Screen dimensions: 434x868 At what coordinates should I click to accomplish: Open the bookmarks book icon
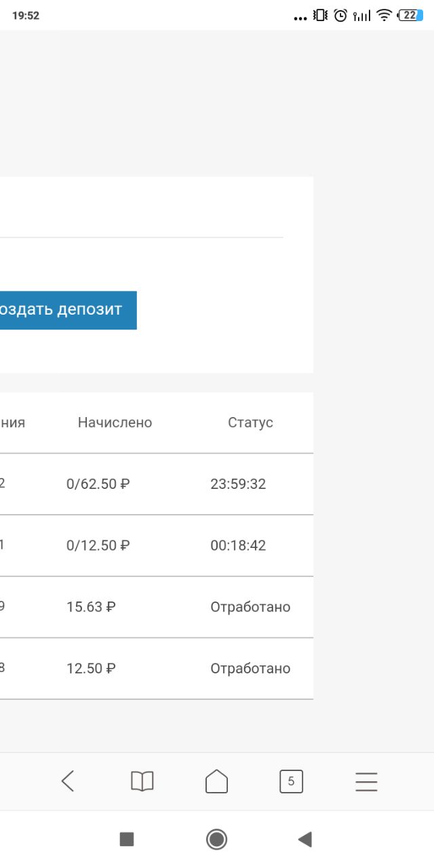[x=142, y=781]
